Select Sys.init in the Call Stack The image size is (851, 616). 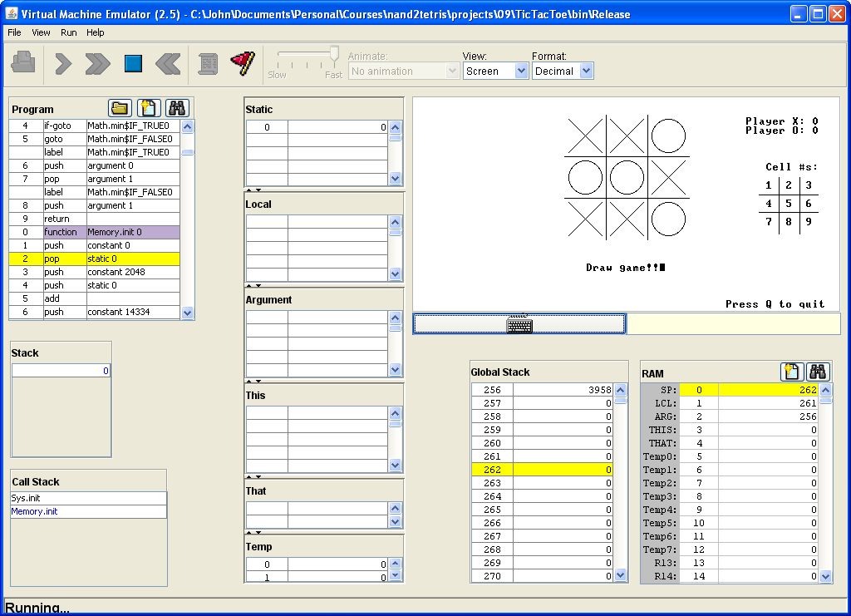26,498
